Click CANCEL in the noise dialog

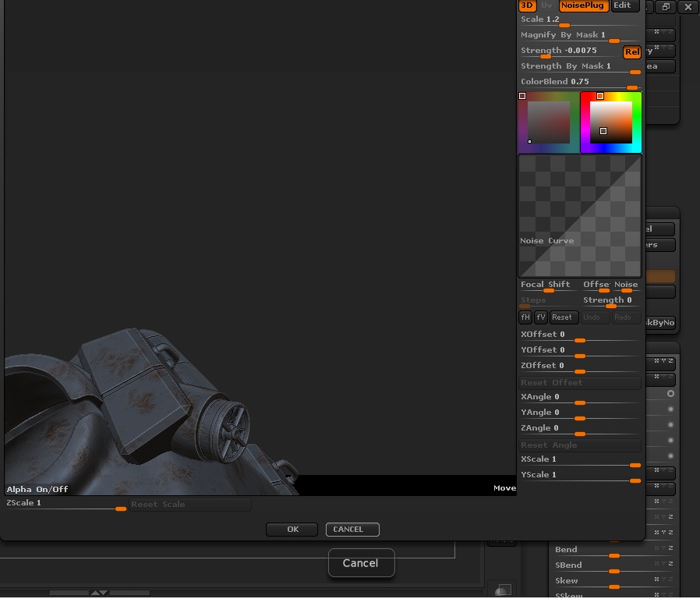click(x=352, y=529)
